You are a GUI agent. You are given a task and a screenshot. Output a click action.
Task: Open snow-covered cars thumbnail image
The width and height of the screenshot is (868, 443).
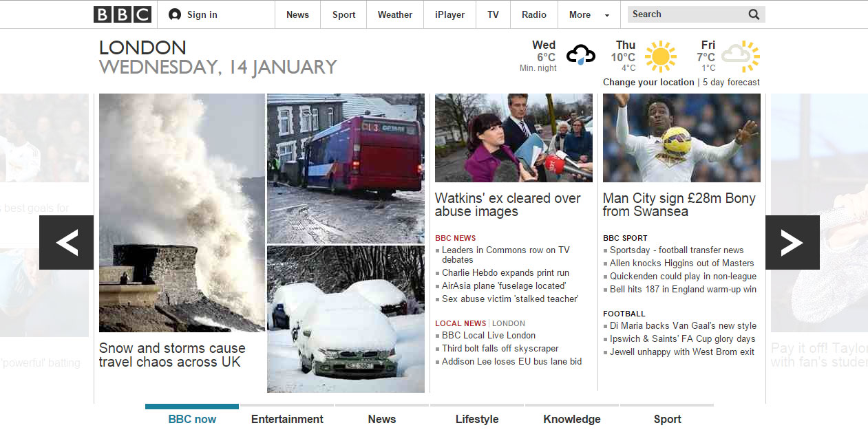[346, 319]
